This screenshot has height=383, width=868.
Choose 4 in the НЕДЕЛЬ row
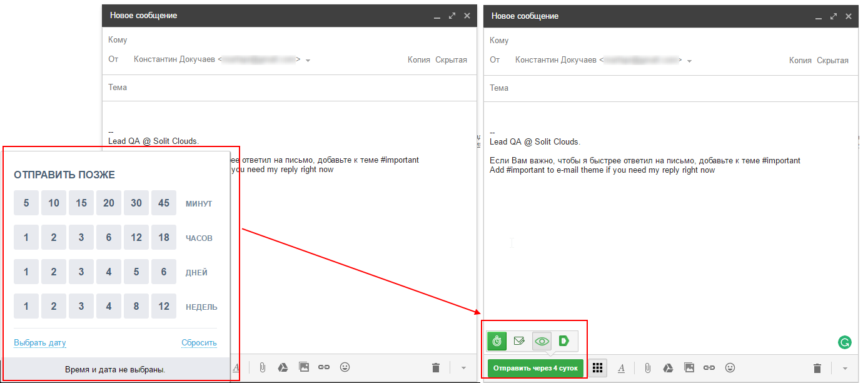pos(109,306)
